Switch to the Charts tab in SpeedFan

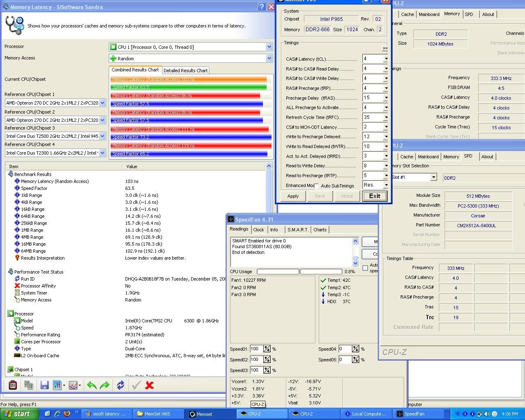click(x=320, y=230)
